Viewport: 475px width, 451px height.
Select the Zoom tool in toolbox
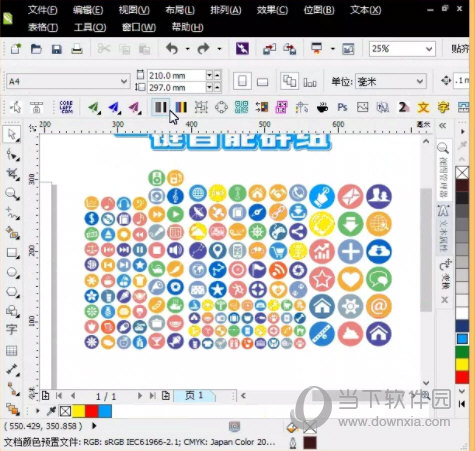click(x=12, y=193)
